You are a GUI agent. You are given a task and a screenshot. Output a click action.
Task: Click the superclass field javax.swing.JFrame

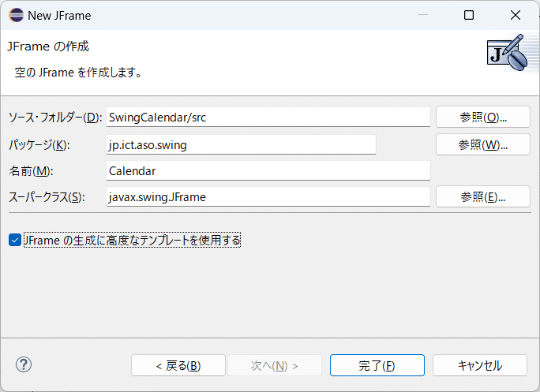(x=268, y=197)
